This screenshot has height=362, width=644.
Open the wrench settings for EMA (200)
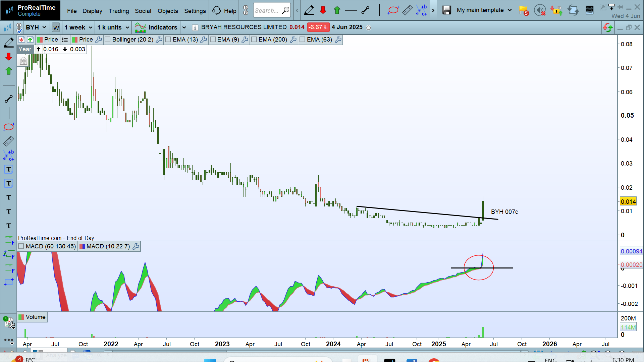[293, 40]
